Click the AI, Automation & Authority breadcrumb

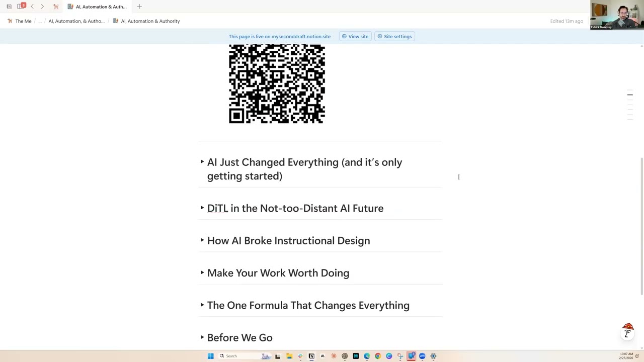pos(146,21)
